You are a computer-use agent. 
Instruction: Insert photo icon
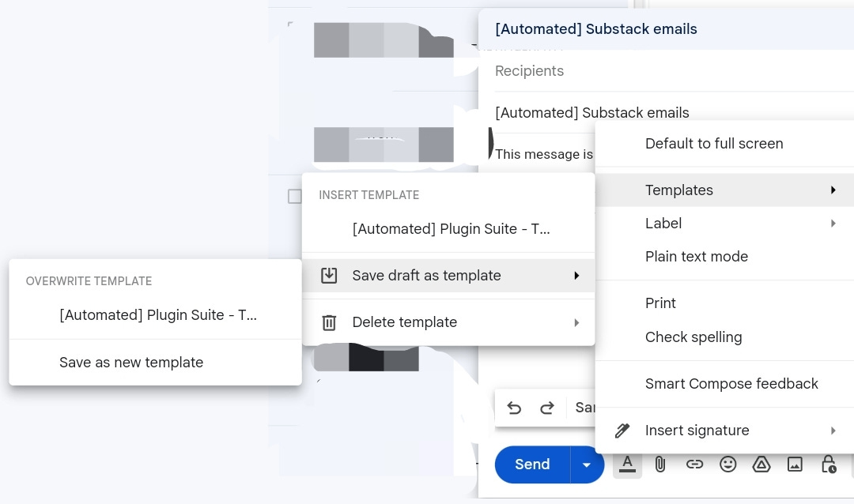[795, 465]
